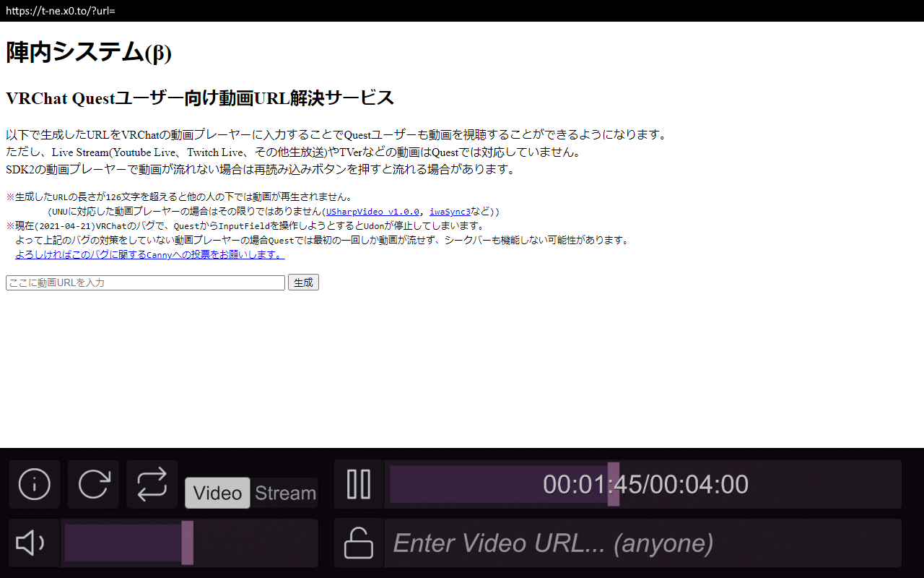Click the ここに動画URLを入力 text box

(145, 282)
